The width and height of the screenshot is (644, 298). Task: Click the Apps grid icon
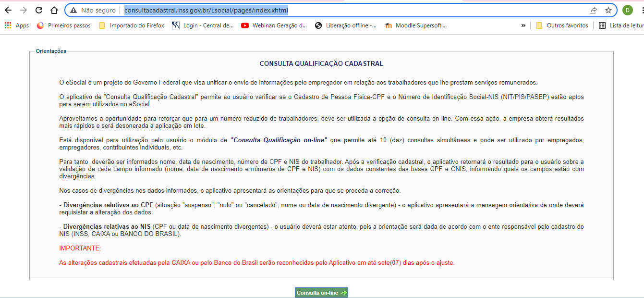[8, 25]
